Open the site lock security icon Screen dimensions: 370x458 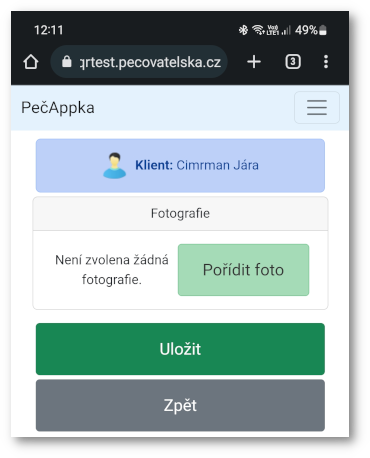[67, 62]
